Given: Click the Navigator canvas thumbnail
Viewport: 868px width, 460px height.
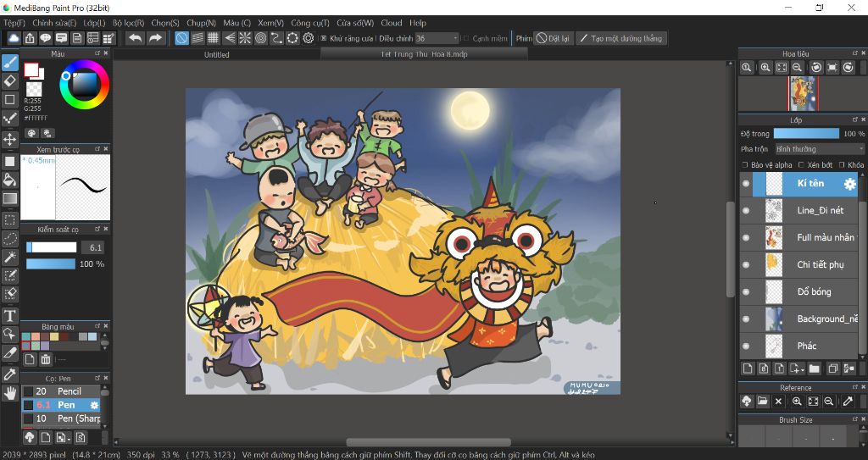Looking at the screenshot, I should pyautogui.click(x=803, y=93).
